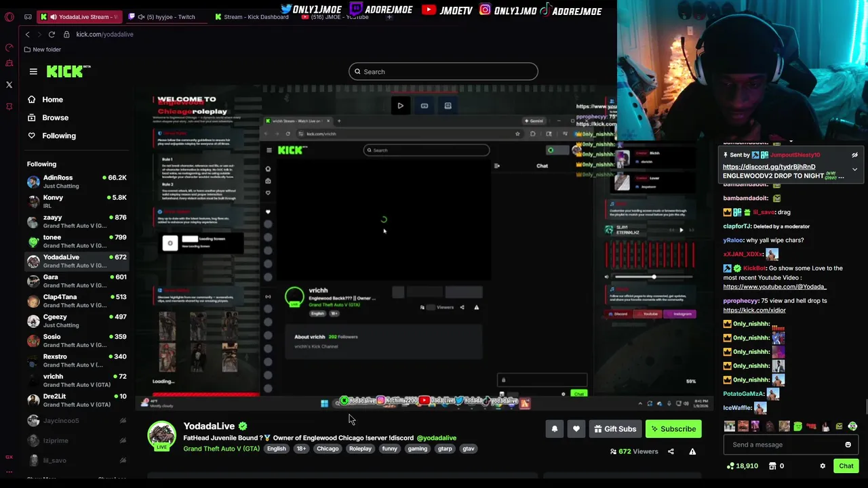Select the YodadaLive Stream browser tab
The image size is (868, 488).
[x=80, y=17]
